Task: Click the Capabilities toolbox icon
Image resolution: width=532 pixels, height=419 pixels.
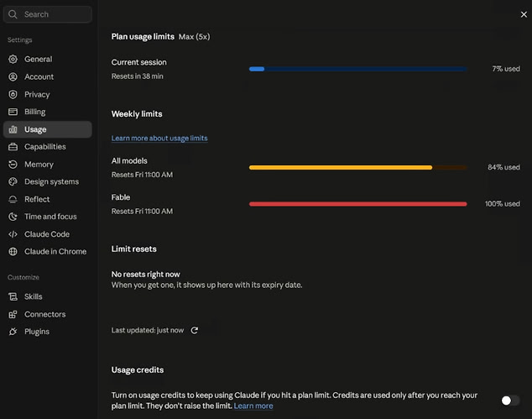Action: [x=13, y=147]
